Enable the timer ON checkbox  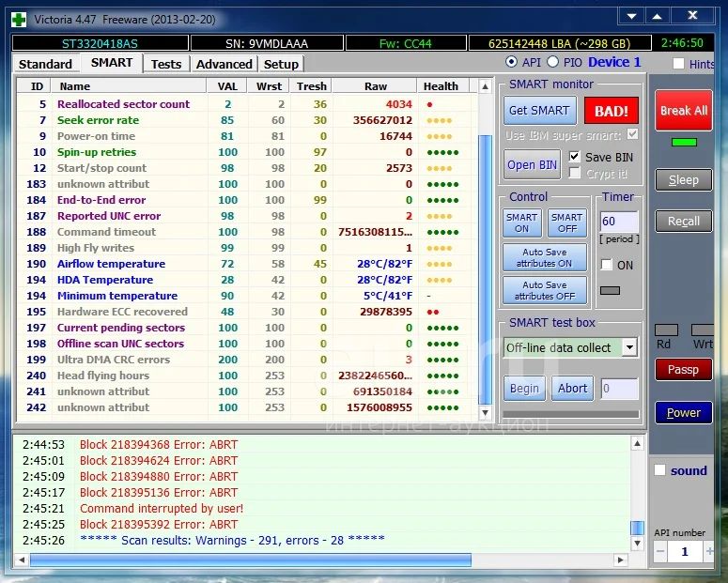click(x=606, y=266)
